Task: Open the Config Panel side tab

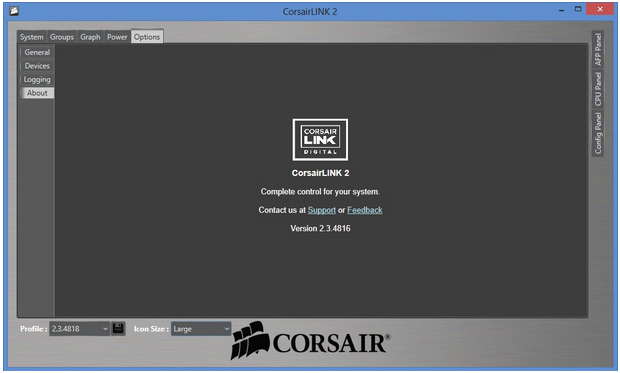Action: click(x=598, y=133)
